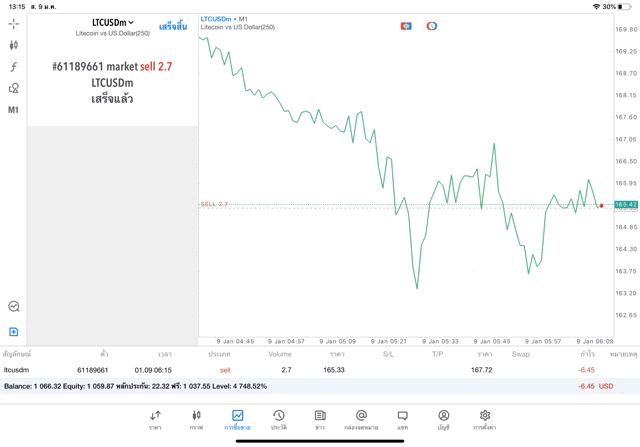Open the chat bubble icon in sidebar
Viewport: 640px width, 447px height.
pyautogui.click(x=14, y=307)
